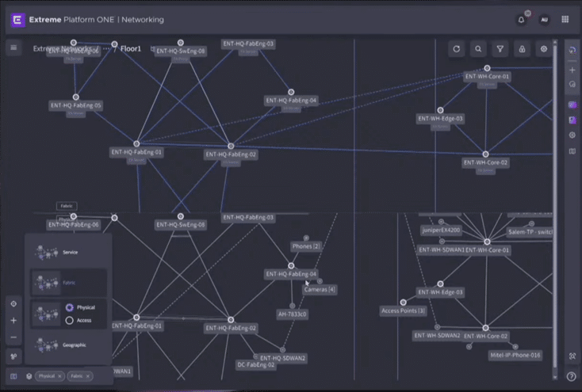Click the split-view icon in bottom bar
This screenshot has width=582, height=392.
tap(13, 376)
